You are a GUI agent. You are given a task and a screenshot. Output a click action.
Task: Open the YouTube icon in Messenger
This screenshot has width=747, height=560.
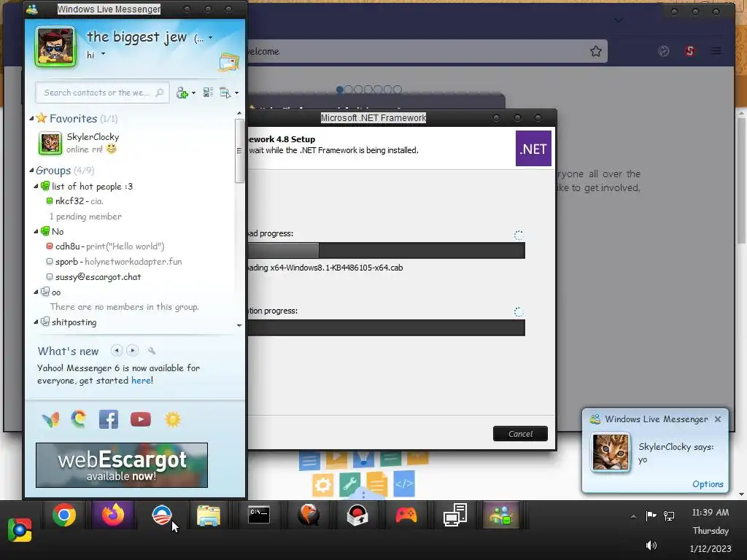pyautogui.click(x=141, y=419)
